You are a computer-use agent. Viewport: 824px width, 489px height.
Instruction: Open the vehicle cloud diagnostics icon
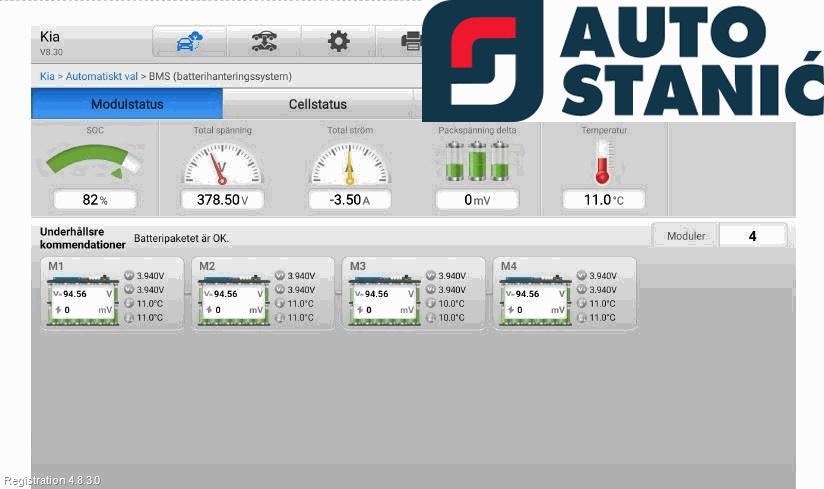(190, 41)
